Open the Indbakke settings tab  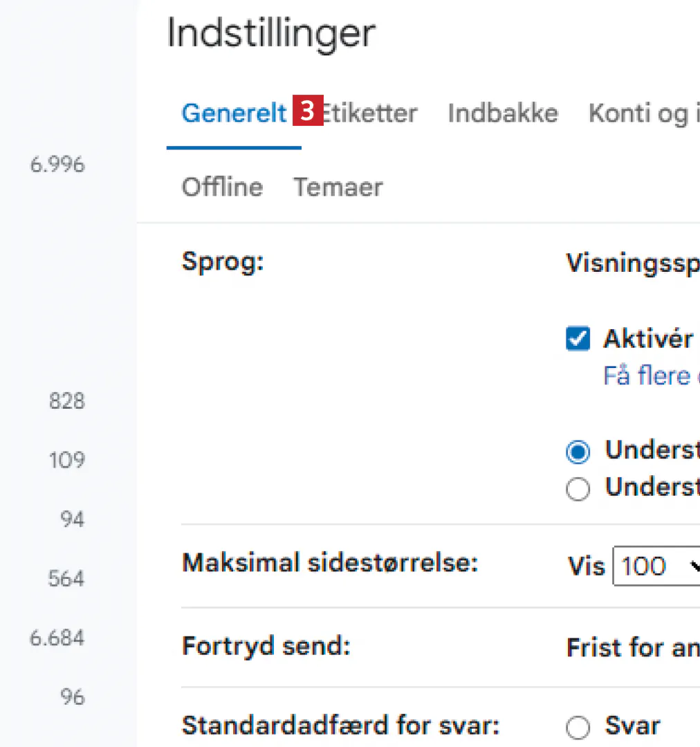[x=502, y=113]
